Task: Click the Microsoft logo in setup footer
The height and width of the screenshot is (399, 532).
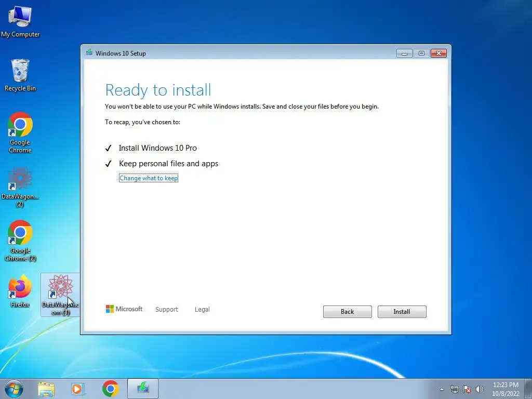Action: 124,309
